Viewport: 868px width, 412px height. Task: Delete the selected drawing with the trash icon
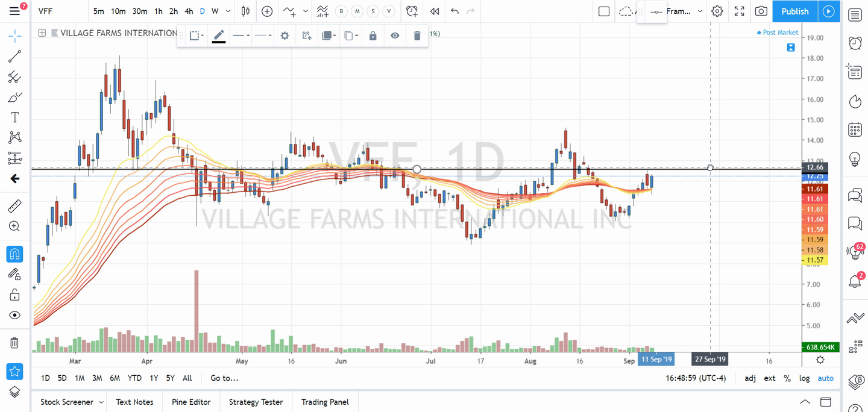coord(417,36)
